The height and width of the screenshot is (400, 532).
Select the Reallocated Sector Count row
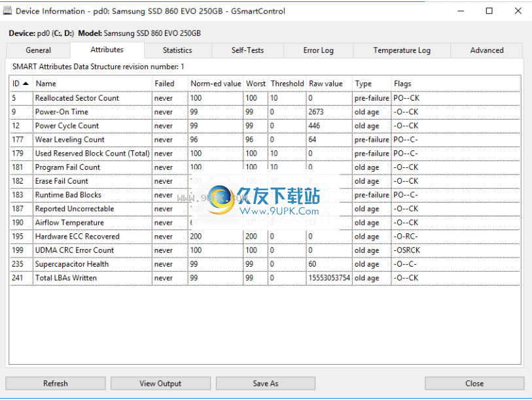264,98
